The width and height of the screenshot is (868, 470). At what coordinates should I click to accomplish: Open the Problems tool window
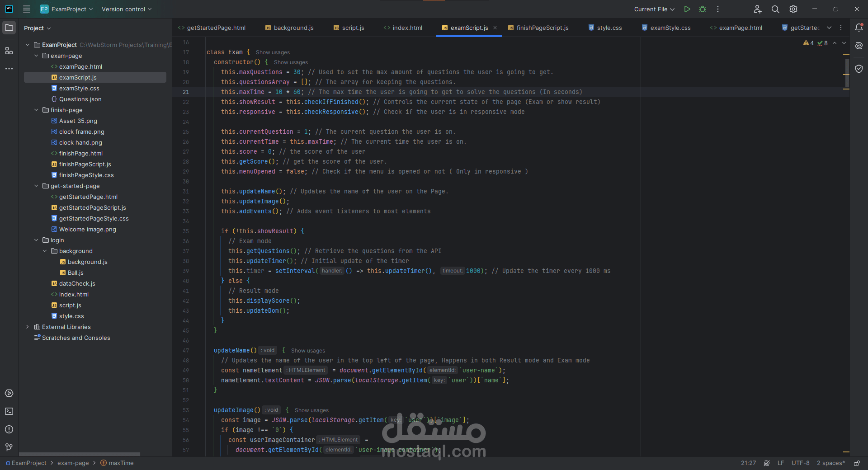click(9, 429)
